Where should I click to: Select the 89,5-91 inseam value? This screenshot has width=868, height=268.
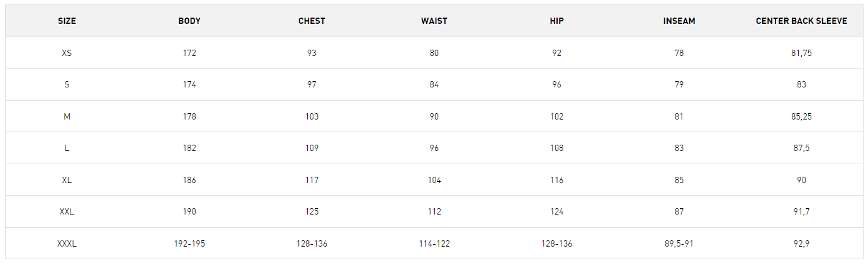(x=679, y=243)
